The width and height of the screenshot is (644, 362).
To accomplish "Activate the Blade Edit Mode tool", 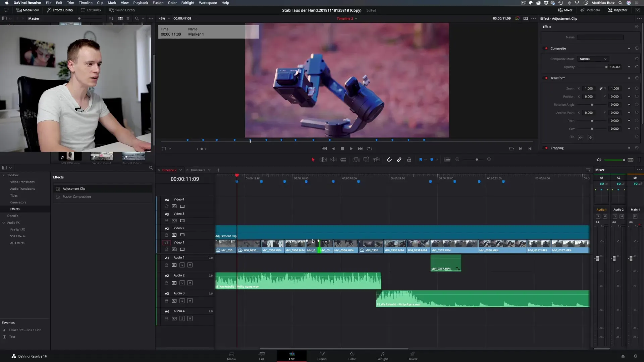I will [x=343, y=160].
